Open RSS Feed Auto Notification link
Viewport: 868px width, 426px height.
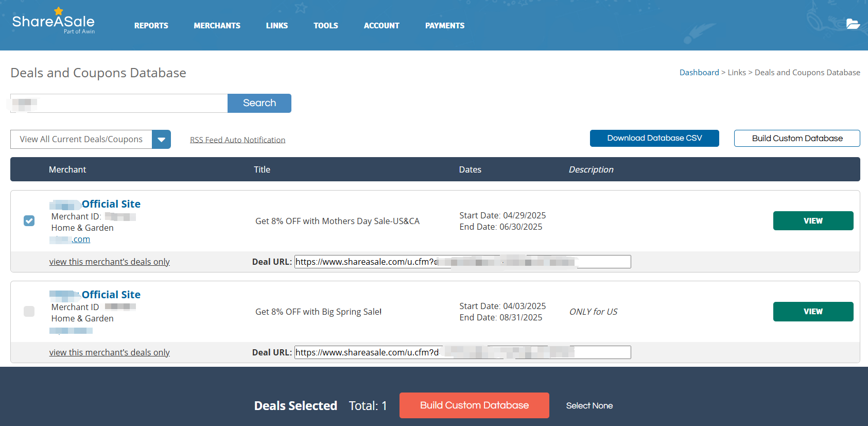point(237,140)
